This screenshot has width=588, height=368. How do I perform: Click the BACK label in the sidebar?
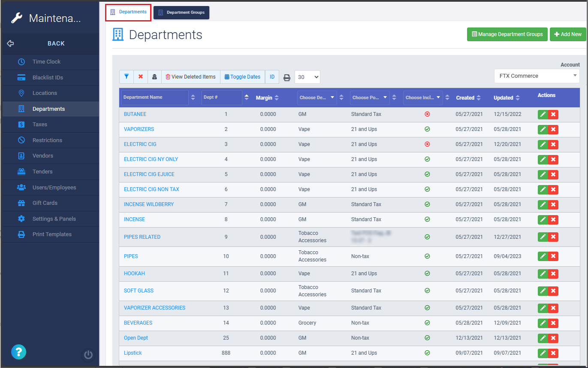[56, 43]
